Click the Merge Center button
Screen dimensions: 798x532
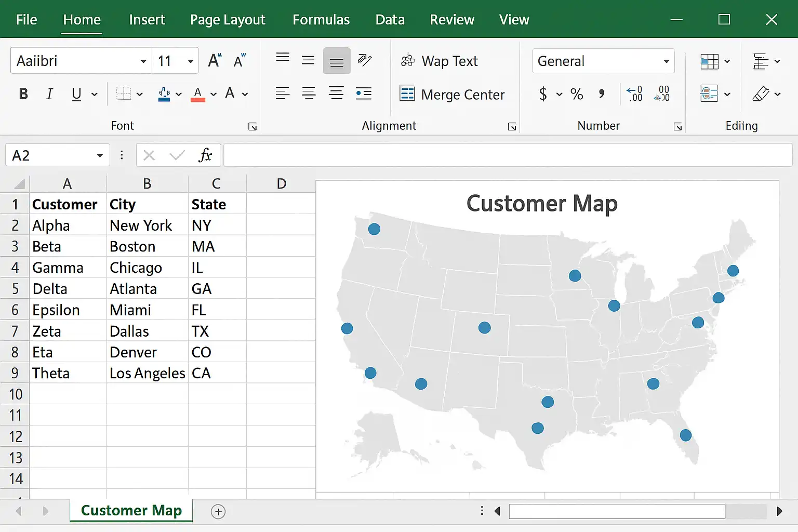[x=453, y=95]
